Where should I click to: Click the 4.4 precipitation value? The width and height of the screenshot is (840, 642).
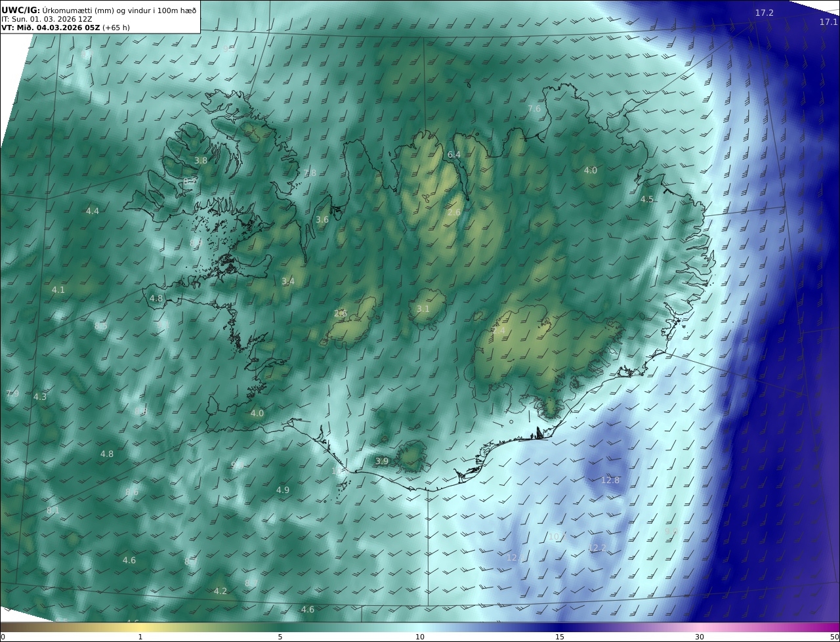coord(93,211)
